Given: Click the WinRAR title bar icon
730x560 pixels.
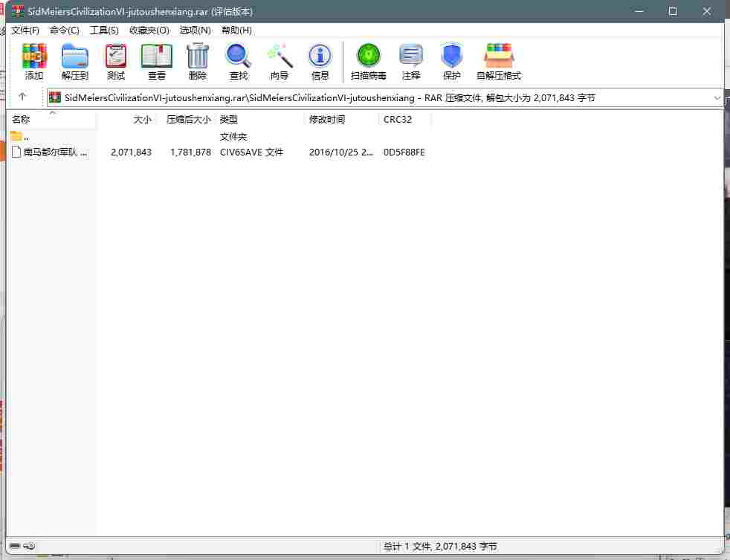Looking at the screenshot, I should (18, 10).
